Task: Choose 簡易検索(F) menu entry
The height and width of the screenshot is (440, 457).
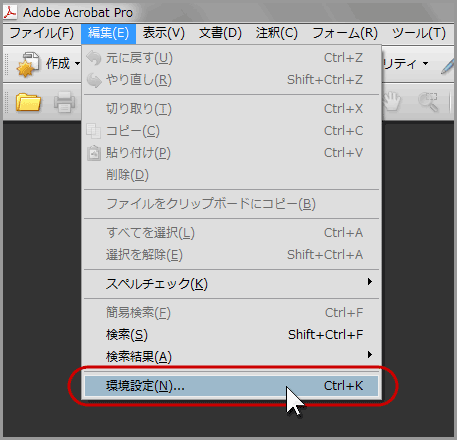Action: coord(232,313)
